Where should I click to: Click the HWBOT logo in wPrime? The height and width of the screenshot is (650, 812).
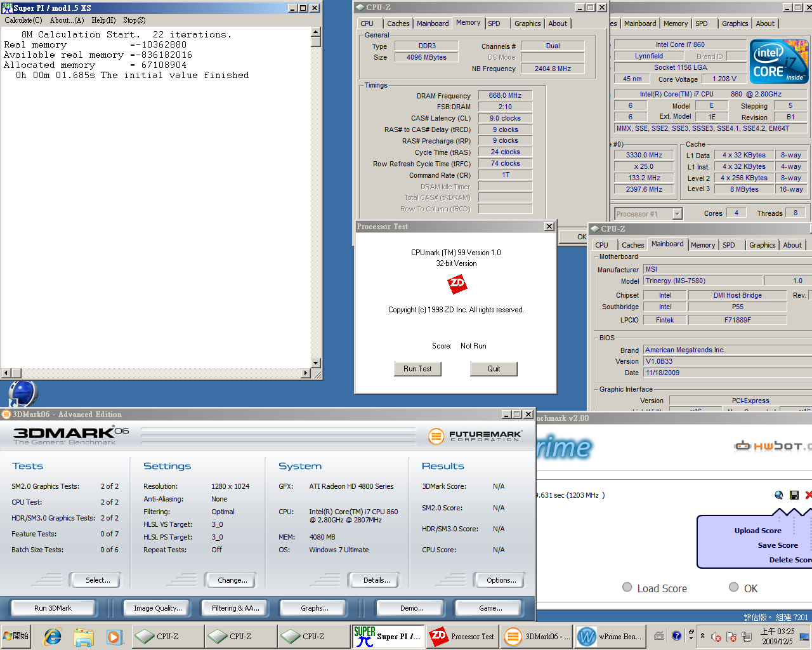[773, 446]
